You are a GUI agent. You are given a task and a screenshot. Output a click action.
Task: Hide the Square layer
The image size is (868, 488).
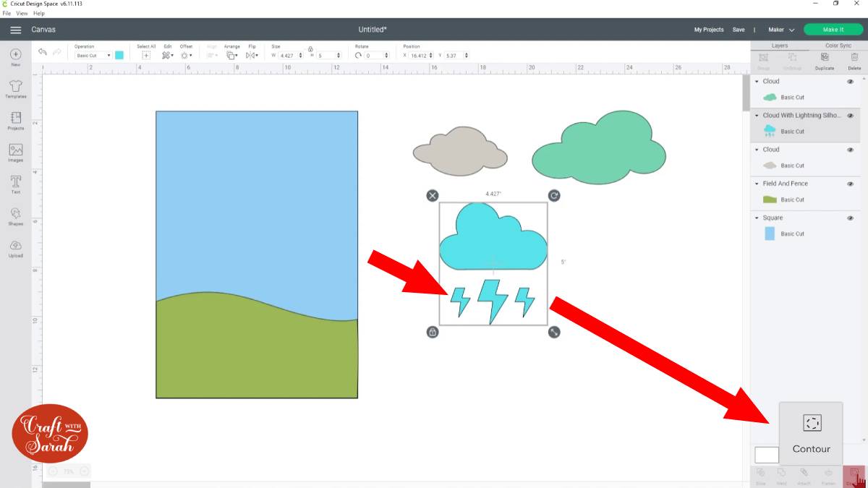[x=850, y=217]
